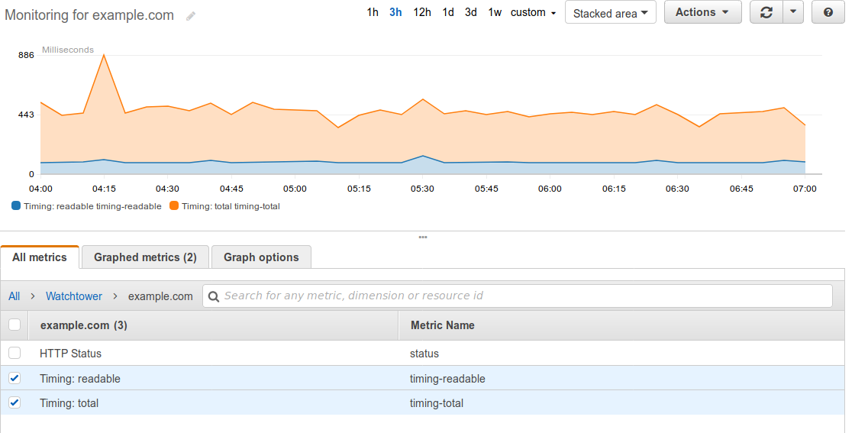
Task: Open the Graph options tab
Action: tap(261, 257)
